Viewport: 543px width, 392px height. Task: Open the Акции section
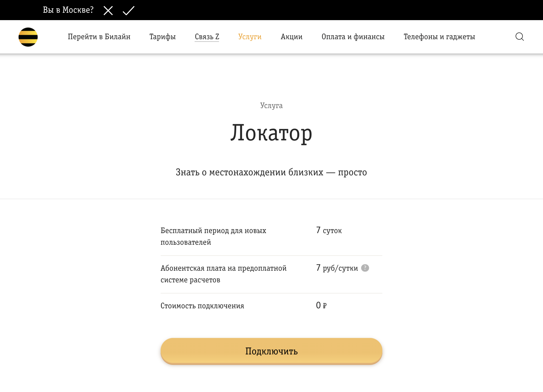291,37
